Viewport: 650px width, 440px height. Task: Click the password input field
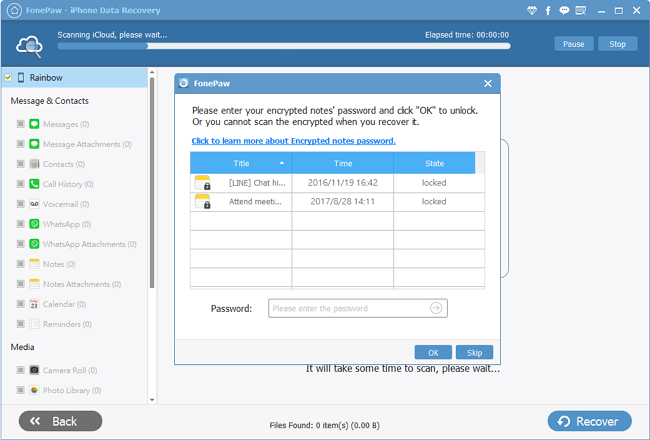358,308
